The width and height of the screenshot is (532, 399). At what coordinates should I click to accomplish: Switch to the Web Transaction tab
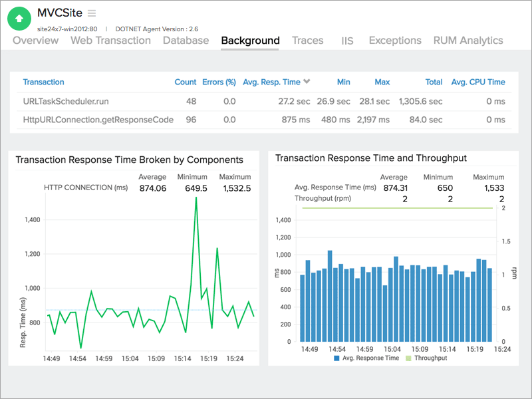click(x=110, y=41)
